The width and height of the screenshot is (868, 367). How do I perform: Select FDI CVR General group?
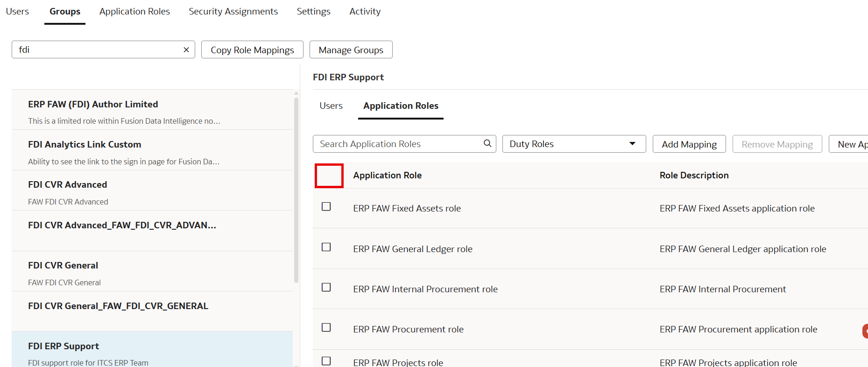click(x=152, y=271)
